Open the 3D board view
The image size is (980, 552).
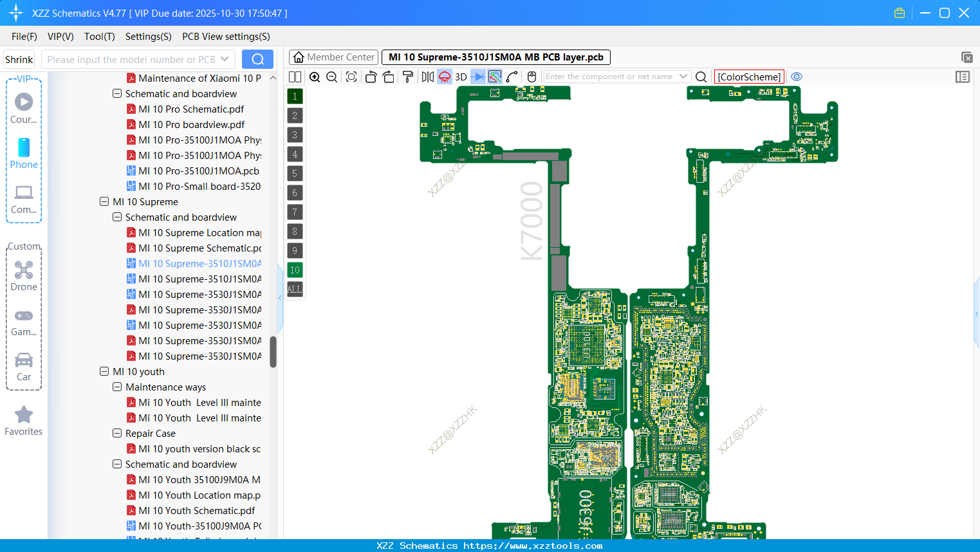pyautogui.click(x=461, y=77)
